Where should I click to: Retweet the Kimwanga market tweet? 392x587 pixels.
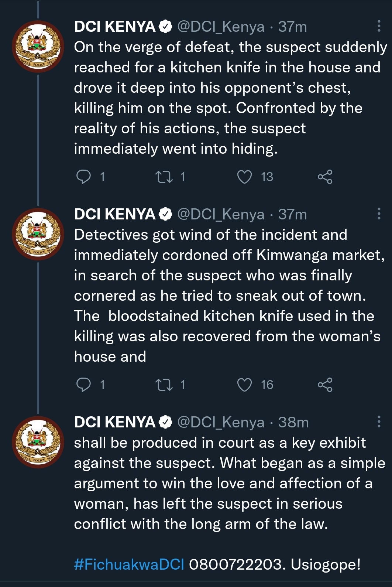point(164,385)
